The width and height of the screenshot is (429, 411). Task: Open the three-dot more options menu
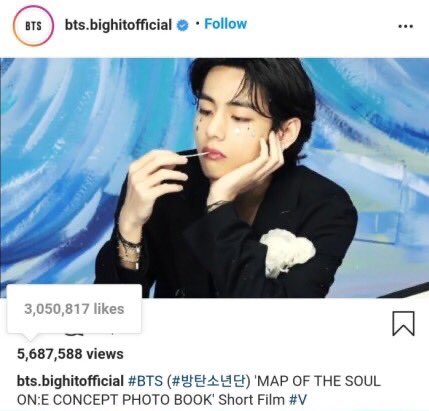pos(406,26)
